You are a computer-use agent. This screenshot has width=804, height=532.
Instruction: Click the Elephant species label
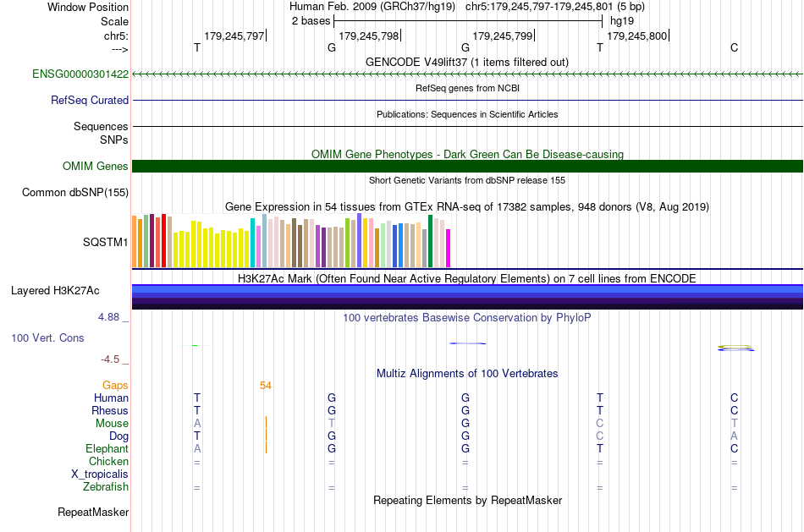tap(107, 448)
